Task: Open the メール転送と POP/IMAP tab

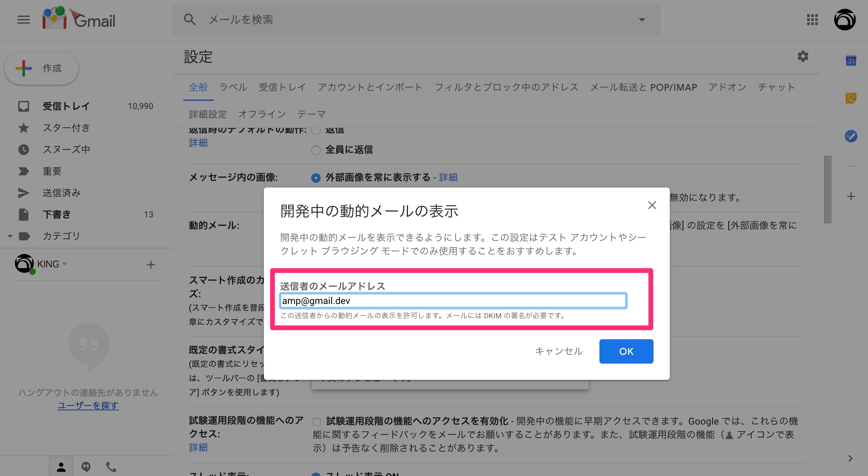Action: tap(643, 87)
